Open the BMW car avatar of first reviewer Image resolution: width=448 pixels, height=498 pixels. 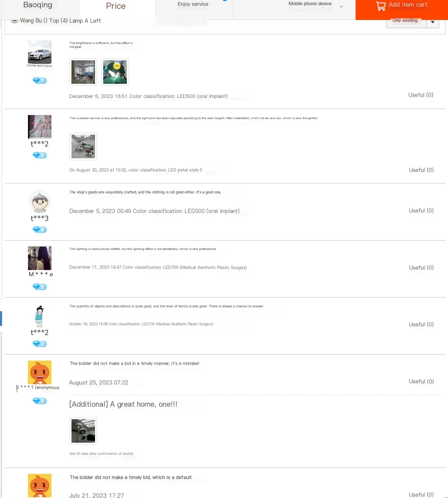[x=40, y=52]
